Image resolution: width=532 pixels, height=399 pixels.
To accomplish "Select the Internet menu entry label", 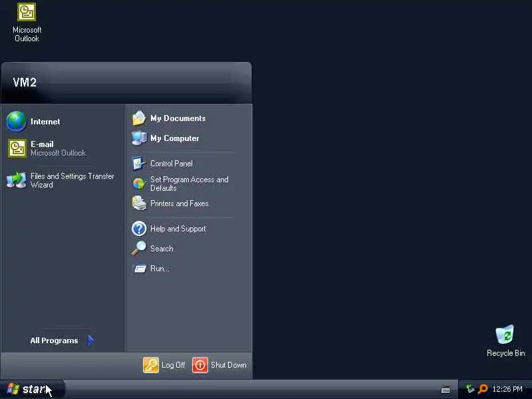I will (x=45, y=122).
